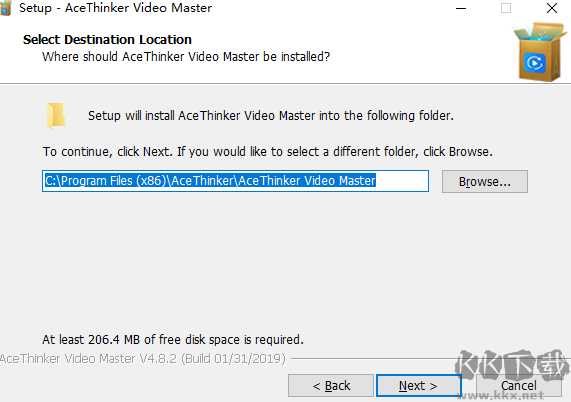Click the 'Where should AceThinker Video Master be installed?' text
Image resolution: width=571 pixels, height=402 pixels.
pos(186,57)
